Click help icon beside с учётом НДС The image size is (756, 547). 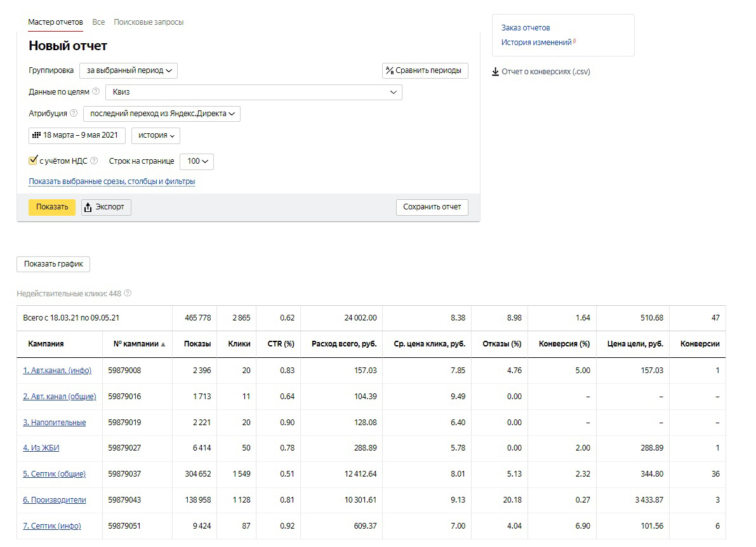tap(94, 161)
